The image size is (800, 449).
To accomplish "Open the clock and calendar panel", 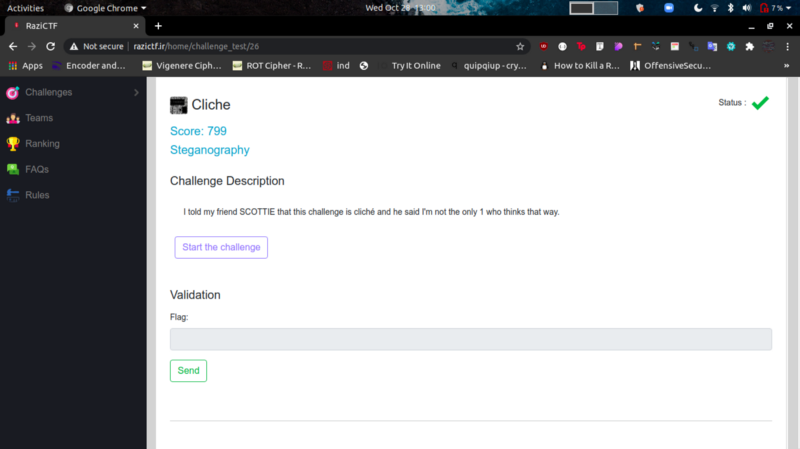I will pos(401,8).
